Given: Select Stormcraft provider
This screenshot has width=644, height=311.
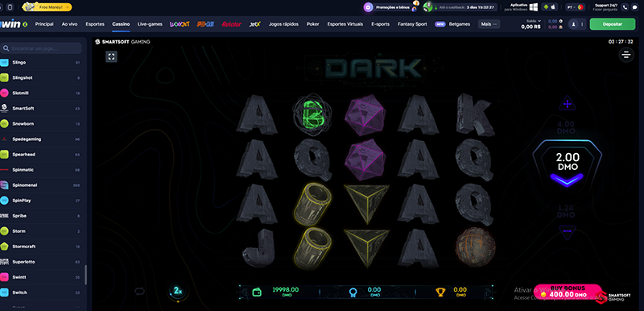Looking at the screenshot, I should (41, 247).
